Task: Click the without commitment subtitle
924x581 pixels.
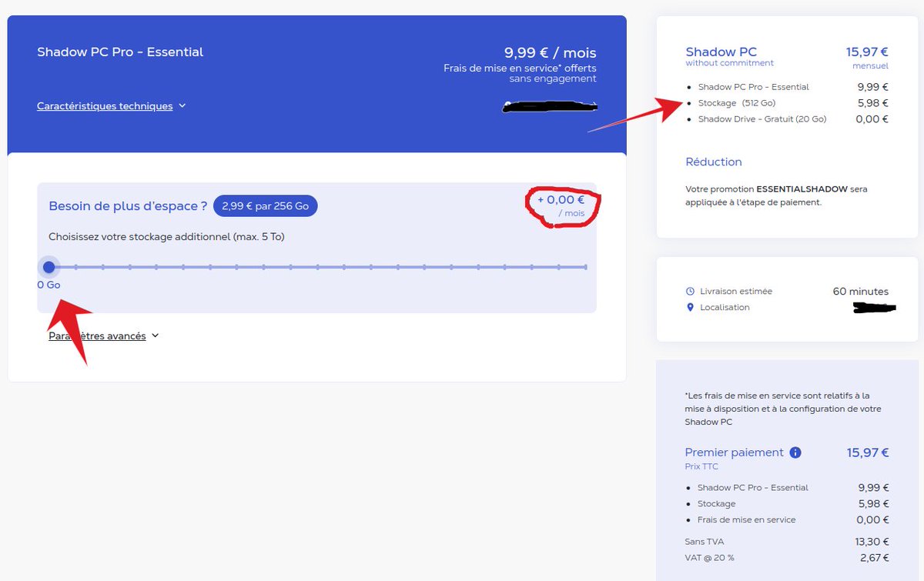Action: coord(730,63)
